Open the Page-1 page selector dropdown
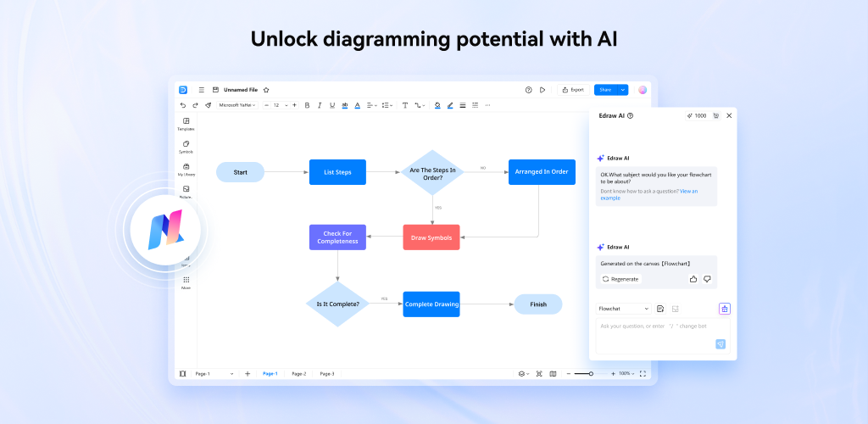868x424 pixels. click(x=214, y=374)
